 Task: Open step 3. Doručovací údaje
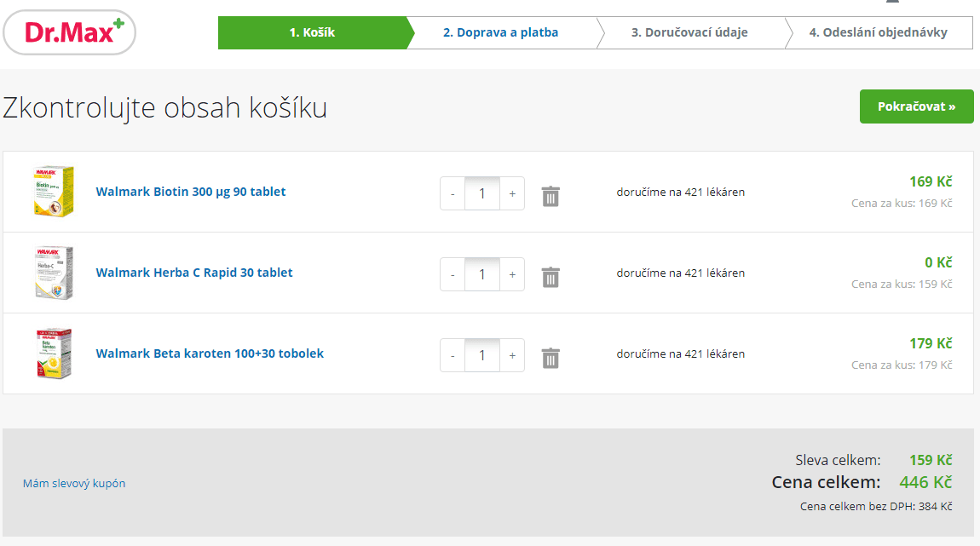(690, 32)
